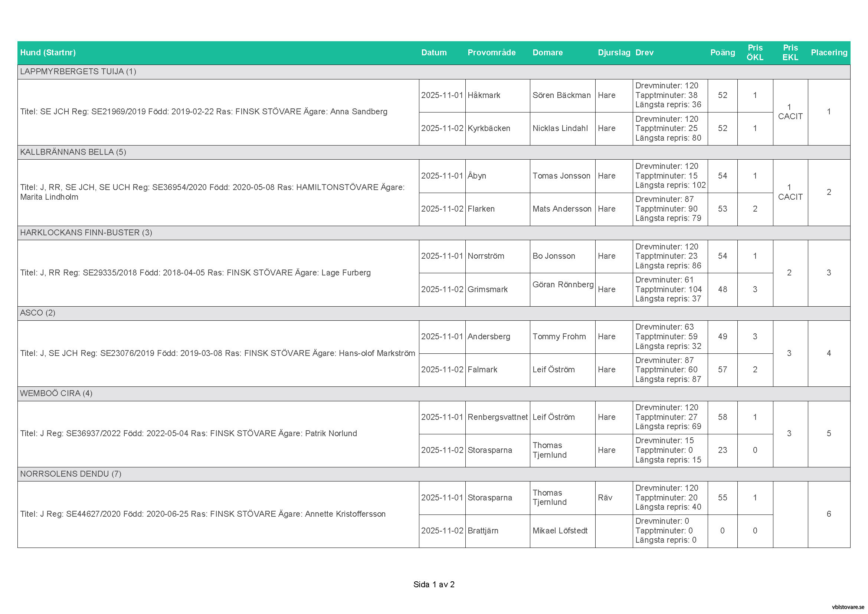Select the KALLBRÄNNANS BELLA (5) row heading
Image resolution: width=868 pixels, height=614 pixels.
(x=73, y=152)
